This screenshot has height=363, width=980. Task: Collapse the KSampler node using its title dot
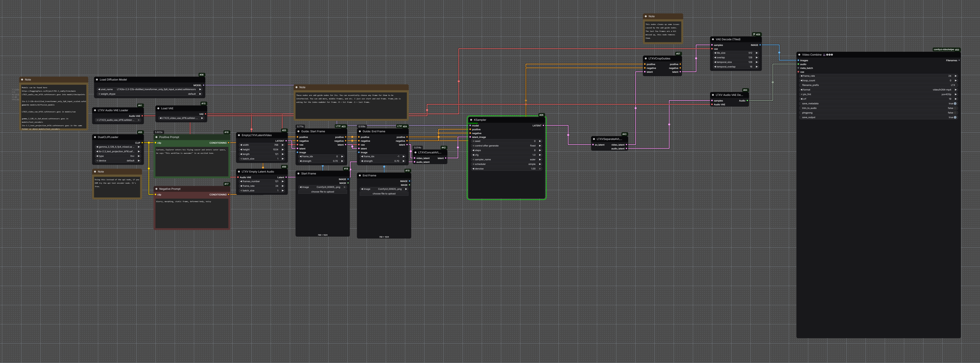pyautogui.click(x=471, y=120)
